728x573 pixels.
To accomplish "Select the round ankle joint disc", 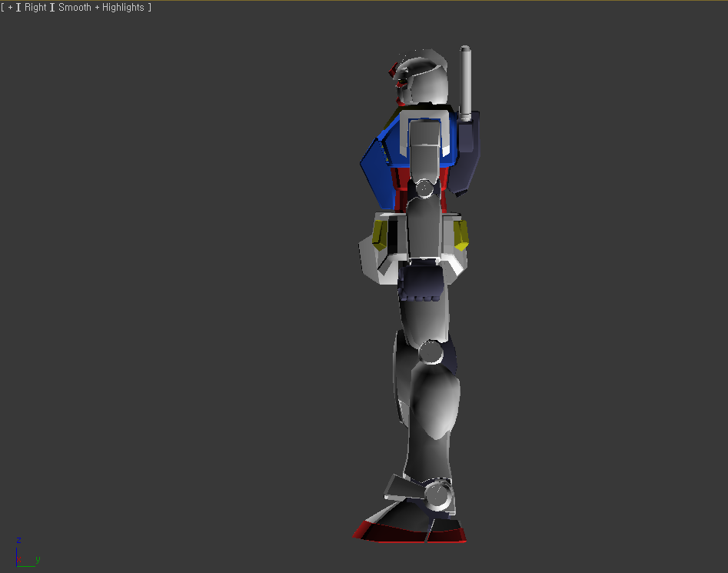I will coord(439,495).
